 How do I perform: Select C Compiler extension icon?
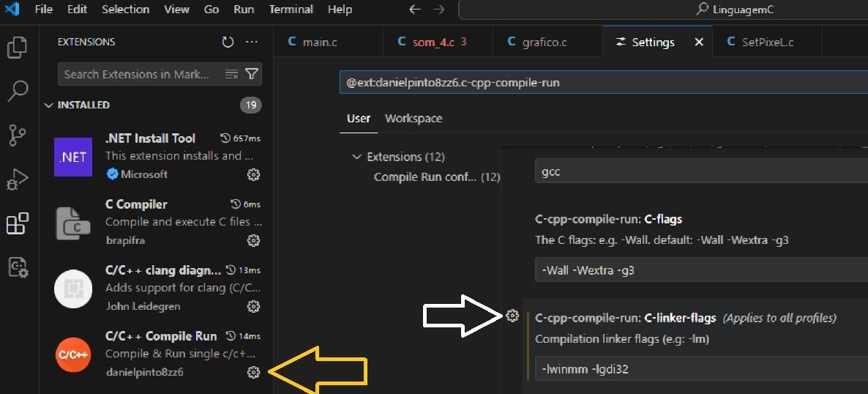point(73,223)
